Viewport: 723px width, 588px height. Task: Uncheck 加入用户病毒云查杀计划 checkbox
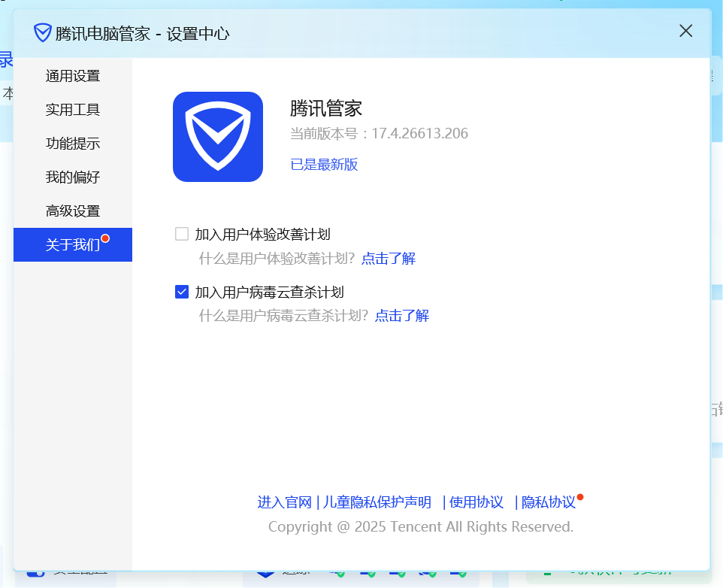point(182,292)
